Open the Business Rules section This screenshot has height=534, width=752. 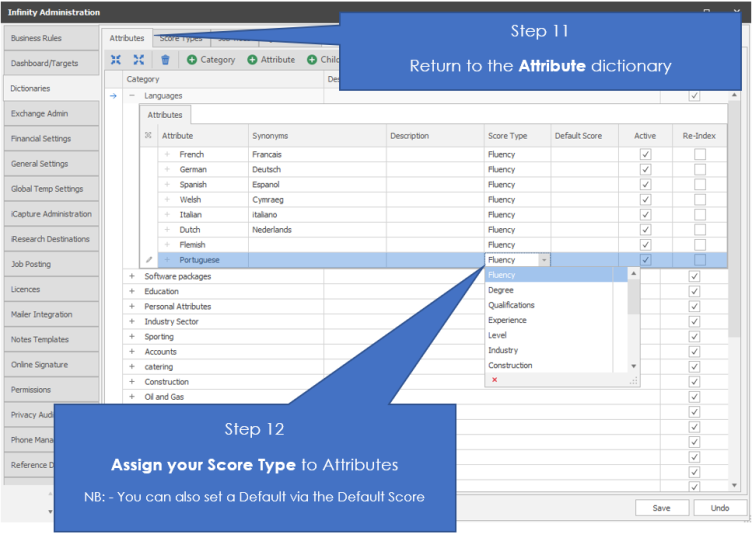coord(50,38)
